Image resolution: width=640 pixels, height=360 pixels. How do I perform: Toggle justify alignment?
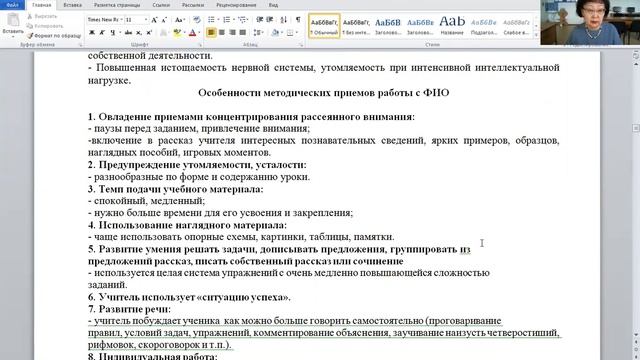pos(243,33)
